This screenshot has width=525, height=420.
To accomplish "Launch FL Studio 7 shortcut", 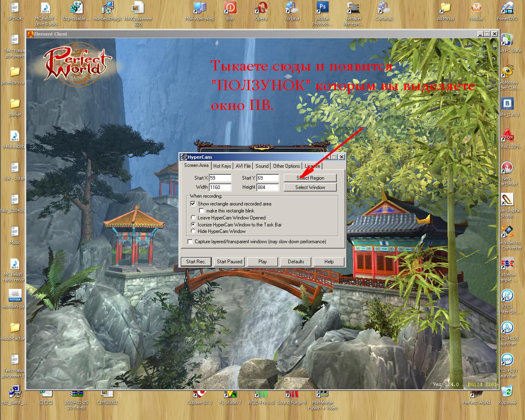I will point(230,397).
